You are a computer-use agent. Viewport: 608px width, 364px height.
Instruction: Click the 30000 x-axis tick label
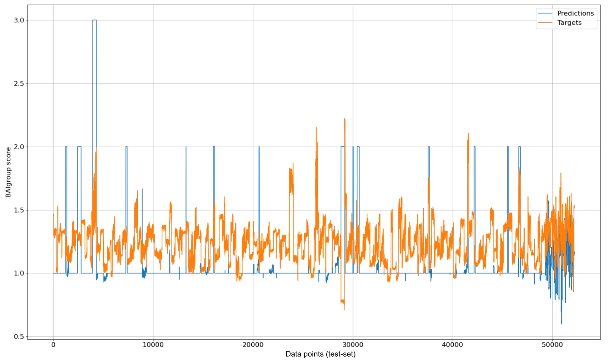pyautogui.click(x=353, y=345)
